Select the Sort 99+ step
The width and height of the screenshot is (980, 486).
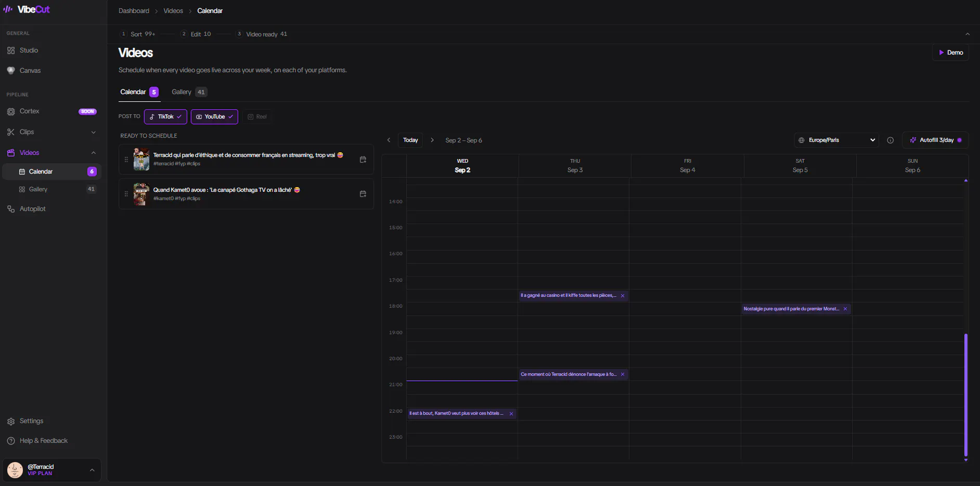point(138,34)
